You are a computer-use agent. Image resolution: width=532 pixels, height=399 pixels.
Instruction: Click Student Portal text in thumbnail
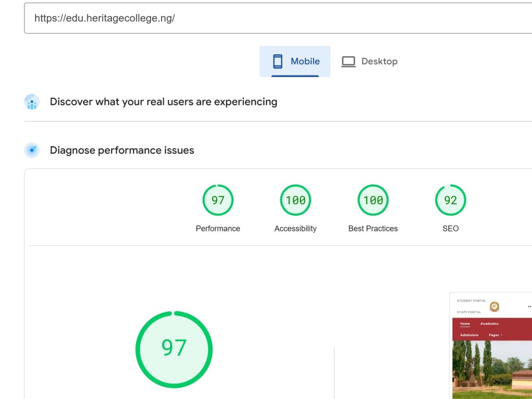(471, 301)
